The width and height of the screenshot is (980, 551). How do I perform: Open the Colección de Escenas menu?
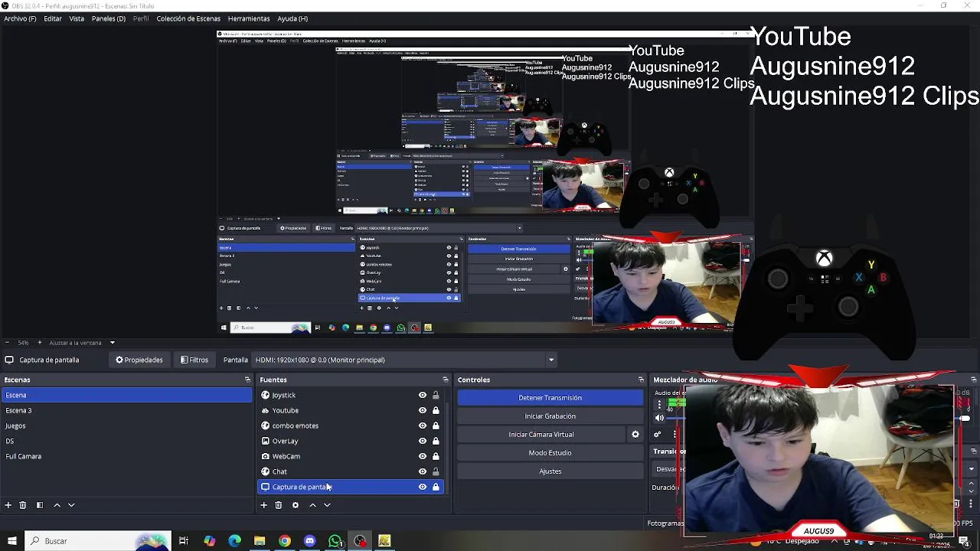click(188, 18)
